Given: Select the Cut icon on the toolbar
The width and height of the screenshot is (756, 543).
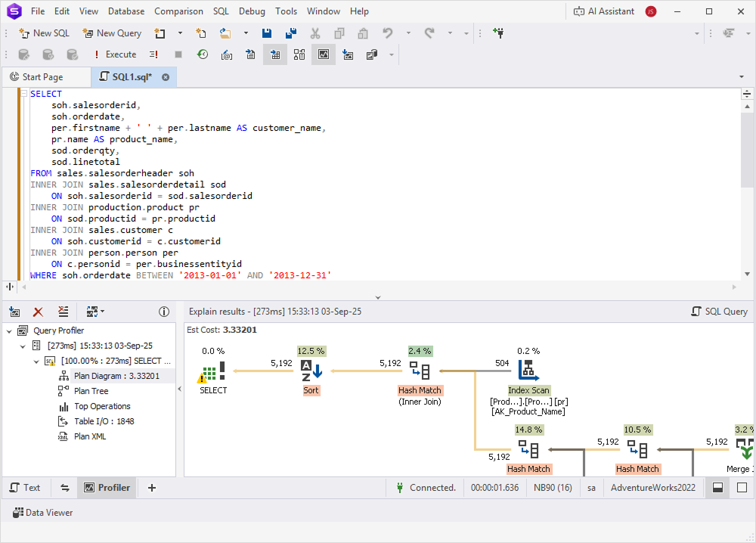Looking at the screenshot, I should (x=315, y=33).
